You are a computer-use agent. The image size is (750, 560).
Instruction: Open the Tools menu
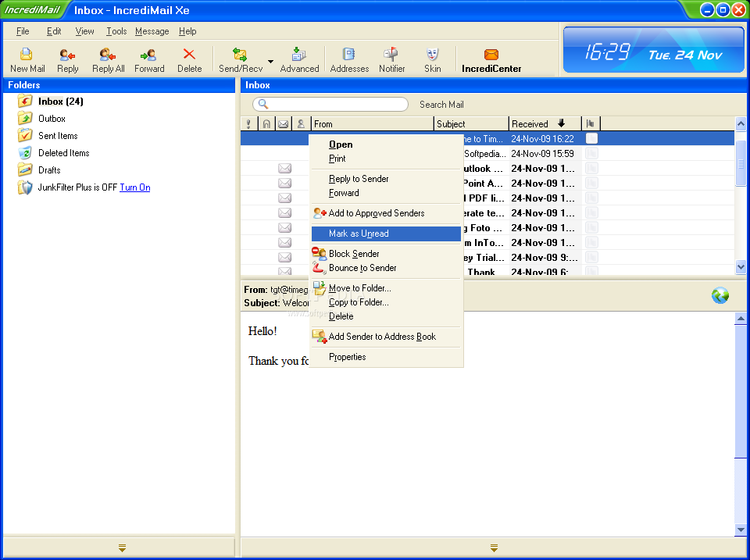(x=116, y=31)
